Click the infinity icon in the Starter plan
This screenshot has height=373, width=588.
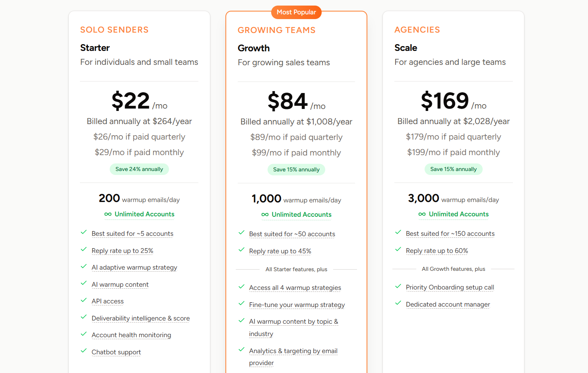pyautogui.click(x=108, y=214)
